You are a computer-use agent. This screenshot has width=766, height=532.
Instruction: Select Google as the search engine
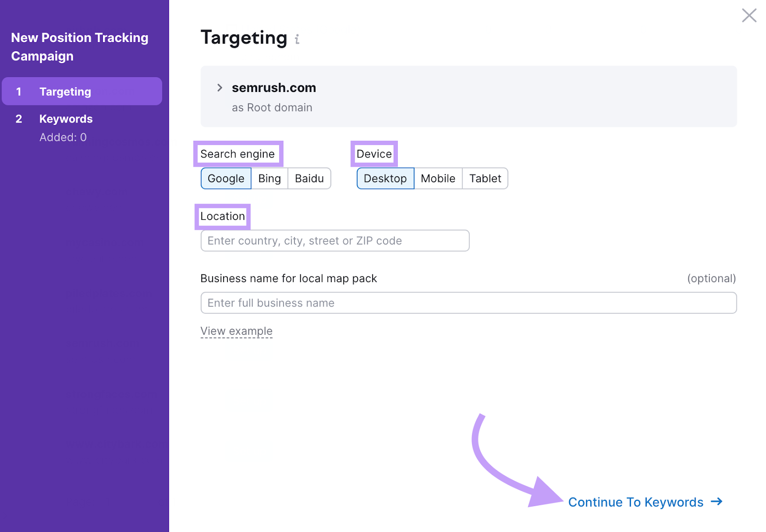226,179
